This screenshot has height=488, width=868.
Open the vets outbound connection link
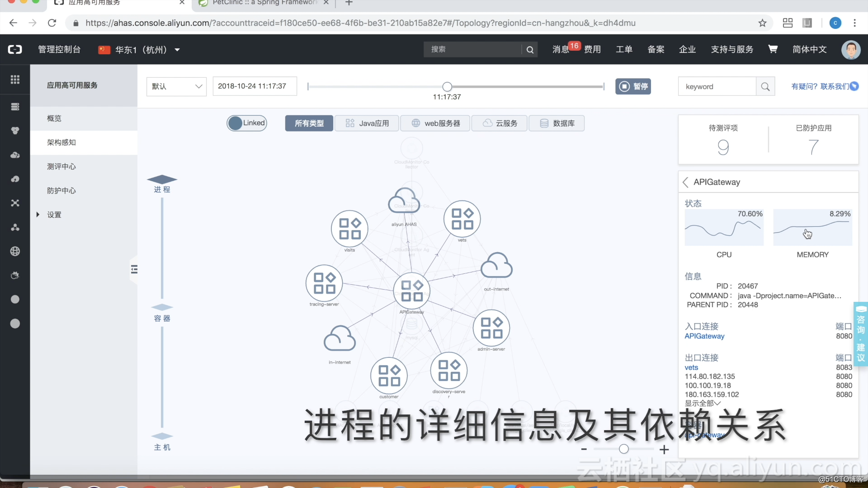click(x=691, y=367)
